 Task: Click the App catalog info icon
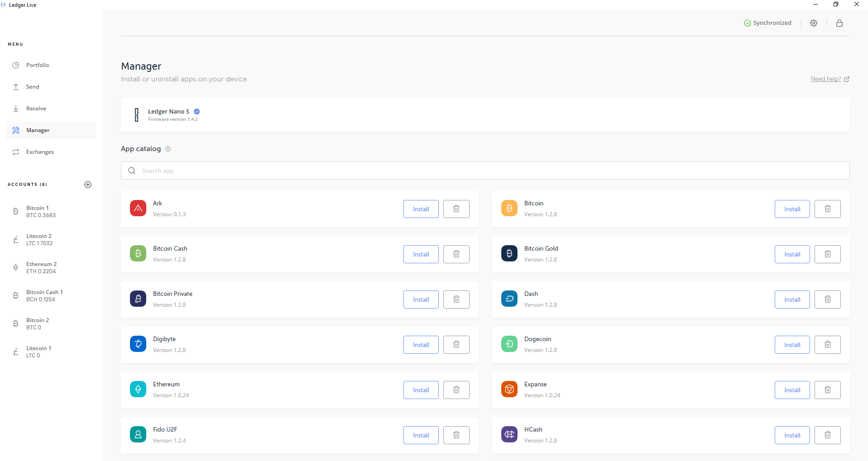pyautogui.click(x=168, y=149)
